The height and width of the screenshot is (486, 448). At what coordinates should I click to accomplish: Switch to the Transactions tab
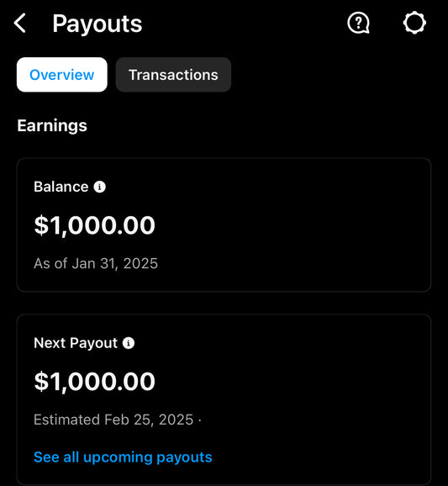click(x=173, y=75)
